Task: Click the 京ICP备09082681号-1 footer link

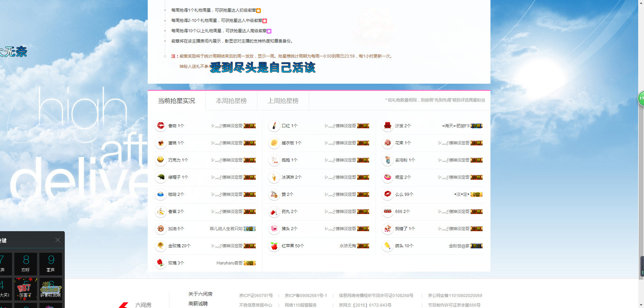Action: coord(306,296)
